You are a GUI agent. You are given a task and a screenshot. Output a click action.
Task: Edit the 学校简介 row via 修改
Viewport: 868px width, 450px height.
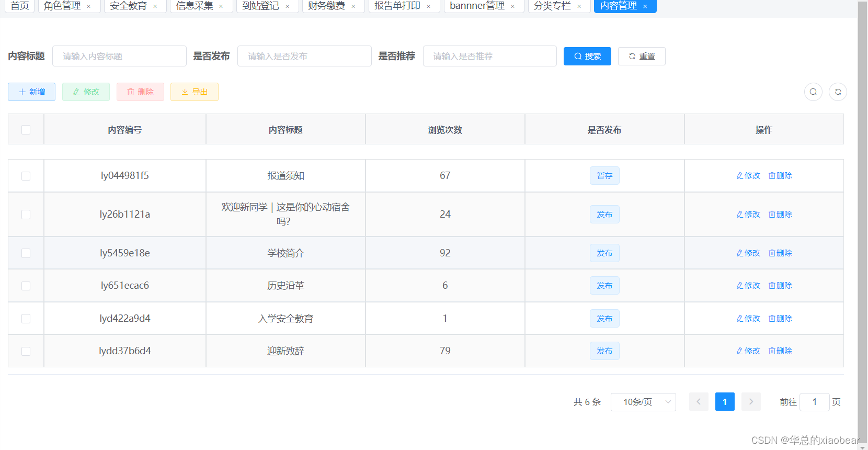(x=748, y=253)
